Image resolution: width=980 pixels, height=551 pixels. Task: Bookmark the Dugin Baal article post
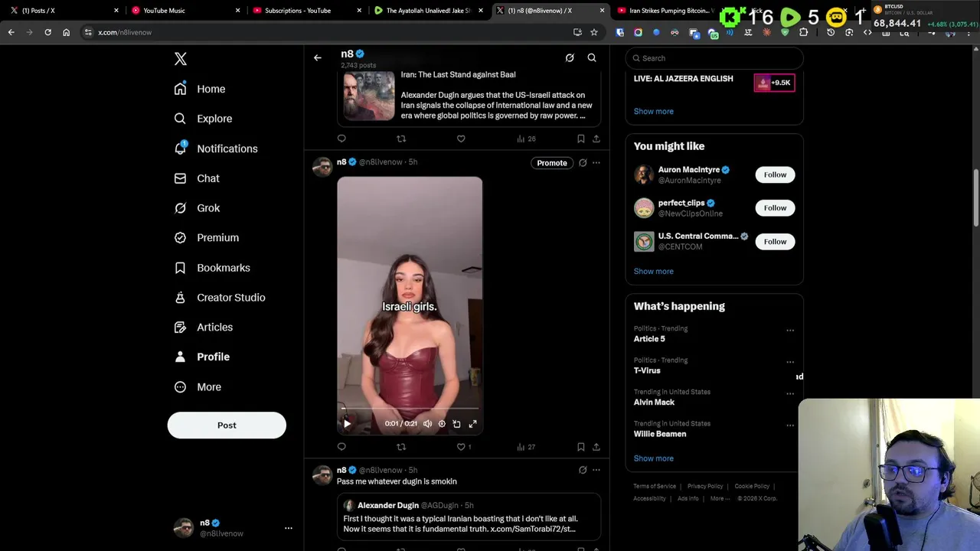580,139
